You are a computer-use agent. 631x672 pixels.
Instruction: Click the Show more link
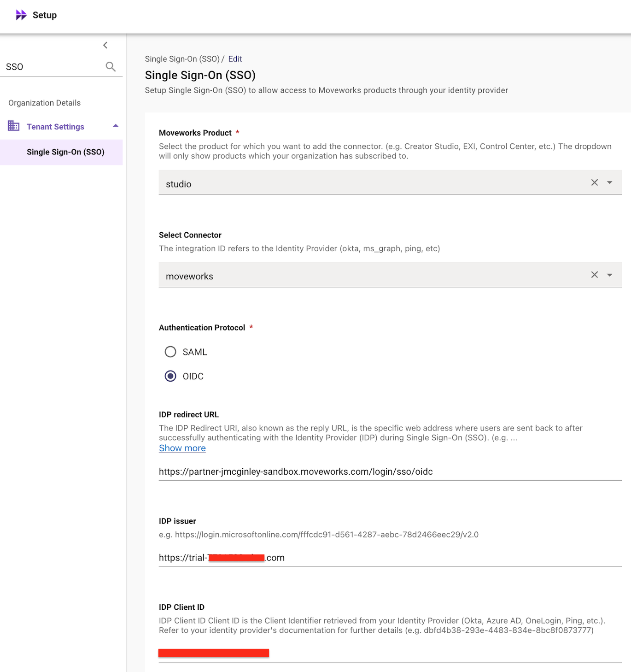tap(182, 448)
